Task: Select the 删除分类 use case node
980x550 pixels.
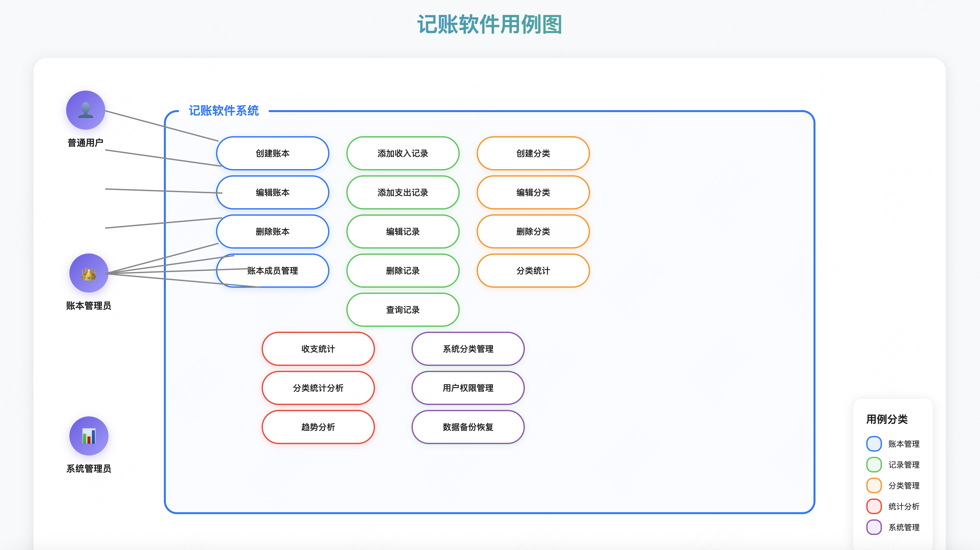Action: pos(533,232)
